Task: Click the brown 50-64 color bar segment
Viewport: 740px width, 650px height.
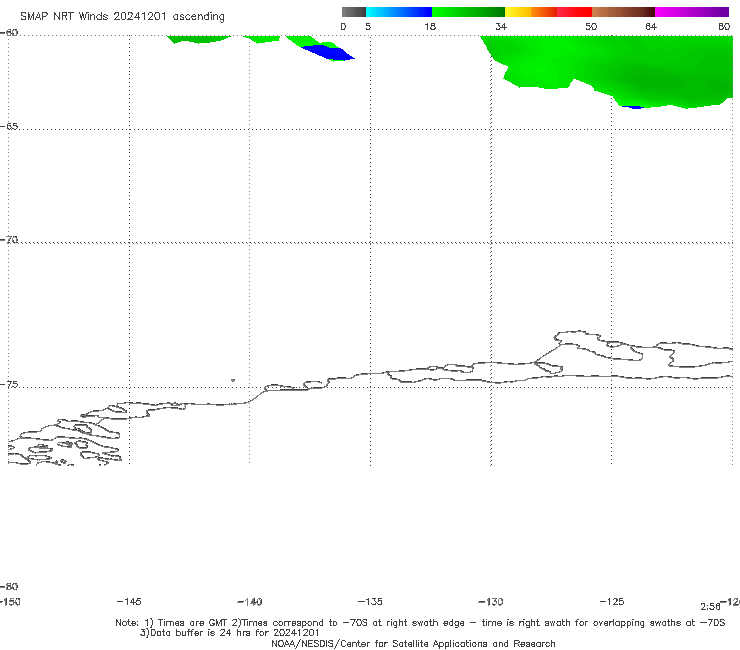Action: [x=623, y=12]
